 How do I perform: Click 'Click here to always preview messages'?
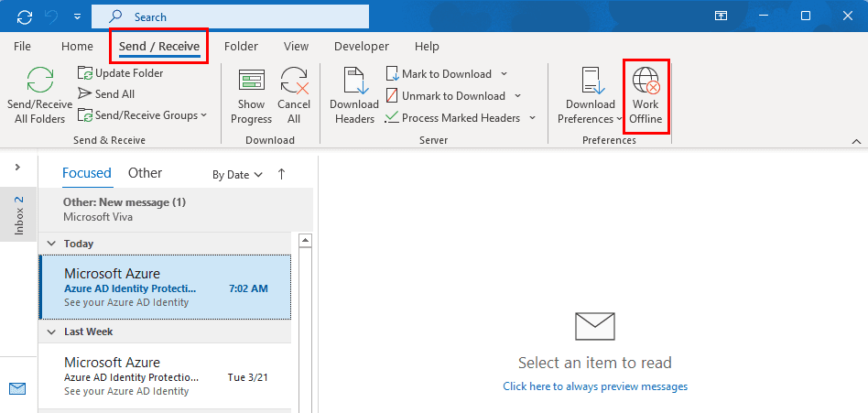coord(595,386)
